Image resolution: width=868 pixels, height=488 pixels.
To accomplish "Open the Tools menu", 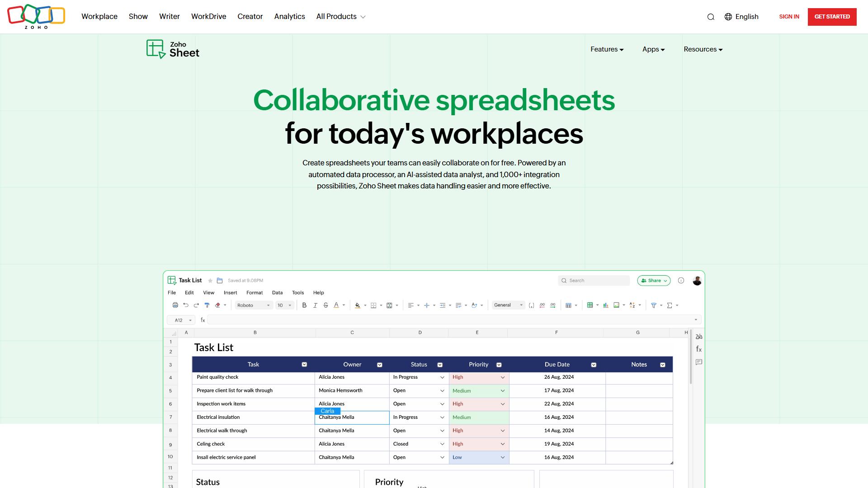I will click(298, 293).
